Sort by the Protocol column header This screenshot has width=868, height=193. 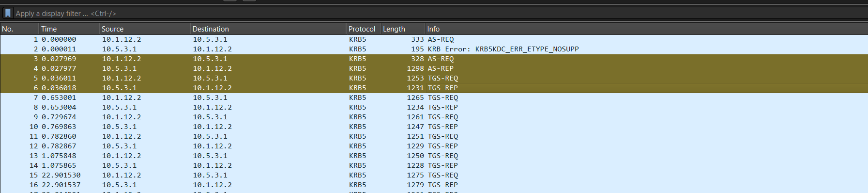(364, 29)
